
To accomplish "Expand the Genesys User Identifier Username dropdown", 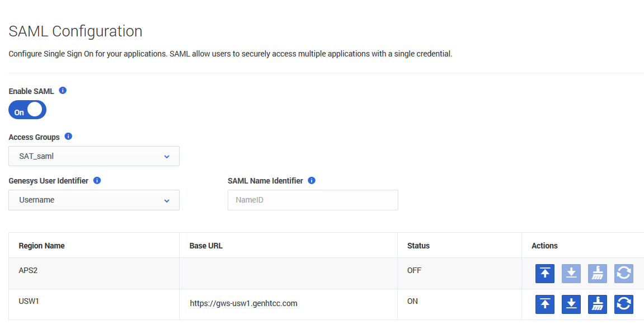I will coord(94,200).
